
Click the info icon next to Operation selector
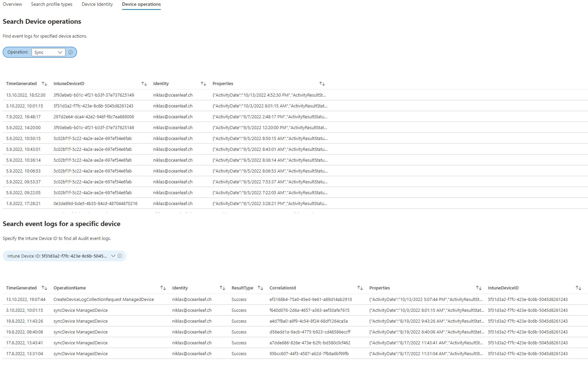tap(71, 52)
